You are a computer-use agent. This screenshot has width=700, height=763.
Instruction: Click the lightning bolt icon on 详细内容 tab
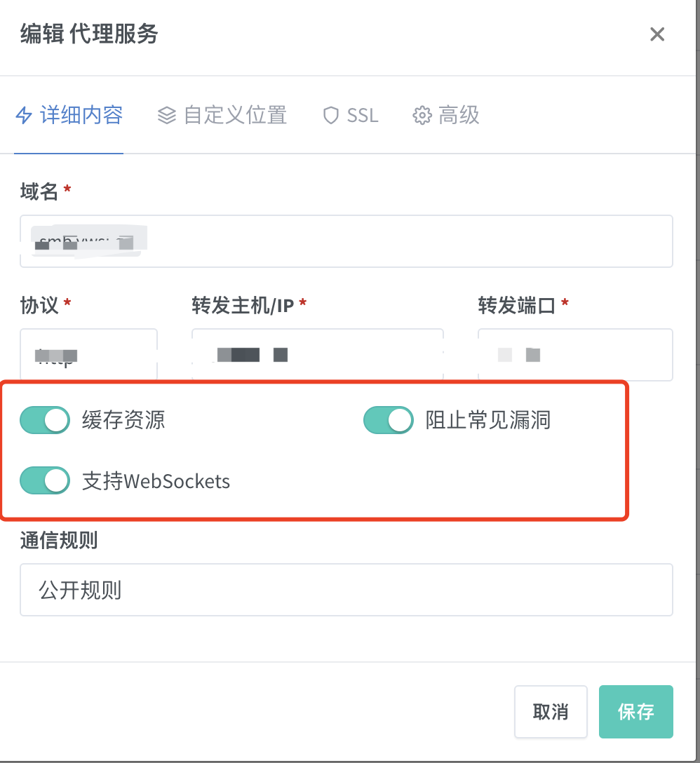[24, 116]
